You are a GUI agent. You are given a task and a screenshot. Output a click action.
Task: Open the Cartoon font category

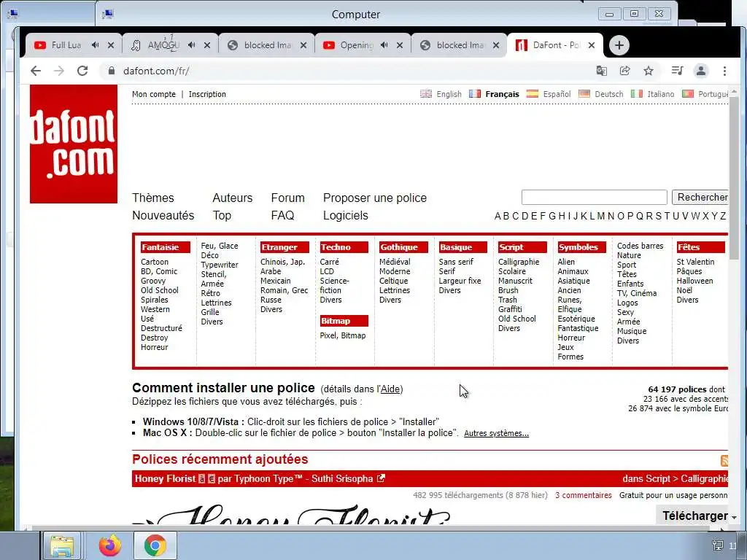pos(155,262)
